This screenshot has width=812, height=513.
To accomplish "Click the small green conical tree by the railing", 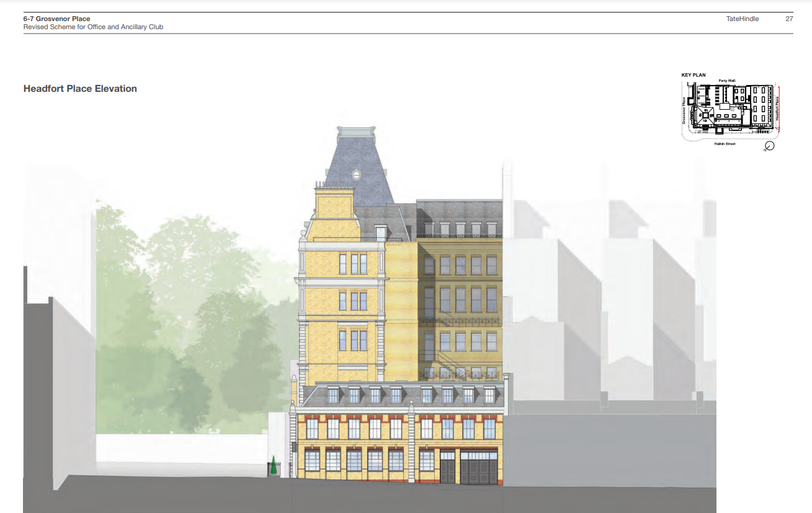I will 272,466.
